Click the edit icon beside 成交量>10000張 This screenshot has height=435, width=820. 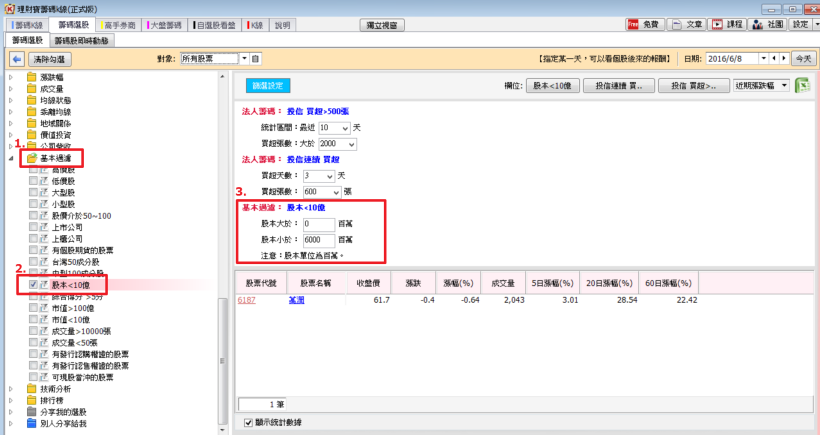tap(44, 331)
